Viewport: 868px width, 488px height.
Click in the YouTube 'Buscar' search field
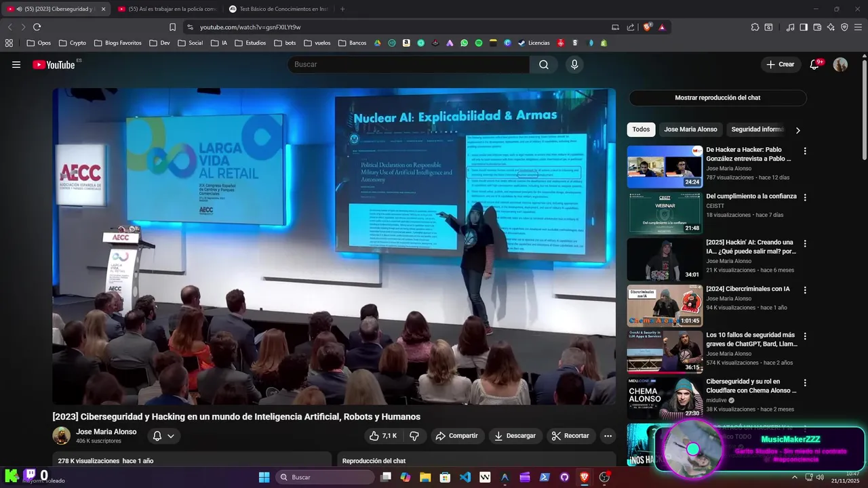pyautogui.click(x=408, y=64)
